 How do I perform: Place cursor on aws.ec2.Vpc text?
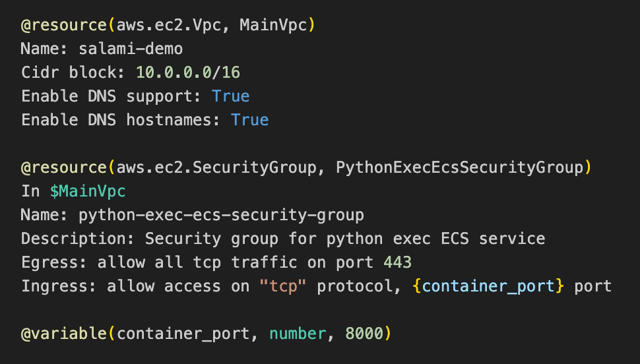click(x=169, y=25)
